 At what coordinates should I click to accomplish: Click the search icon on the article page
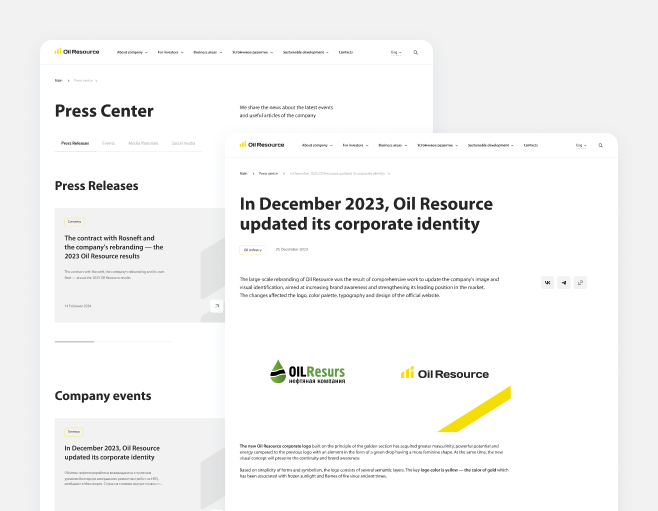pos(601,146)
